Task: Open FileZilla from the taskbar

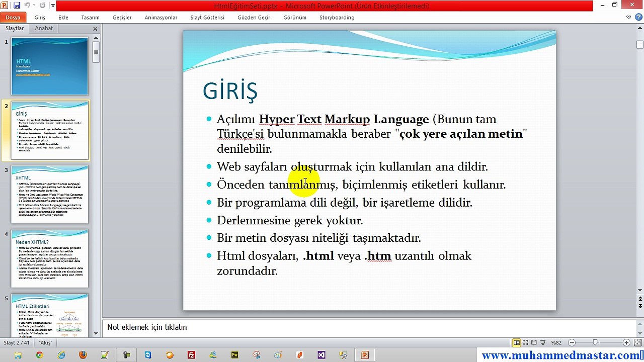Action: [x=191, y=355]
